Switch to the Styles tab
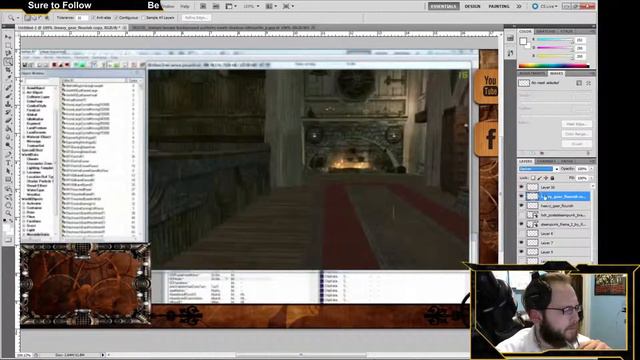 pos(567,31)
